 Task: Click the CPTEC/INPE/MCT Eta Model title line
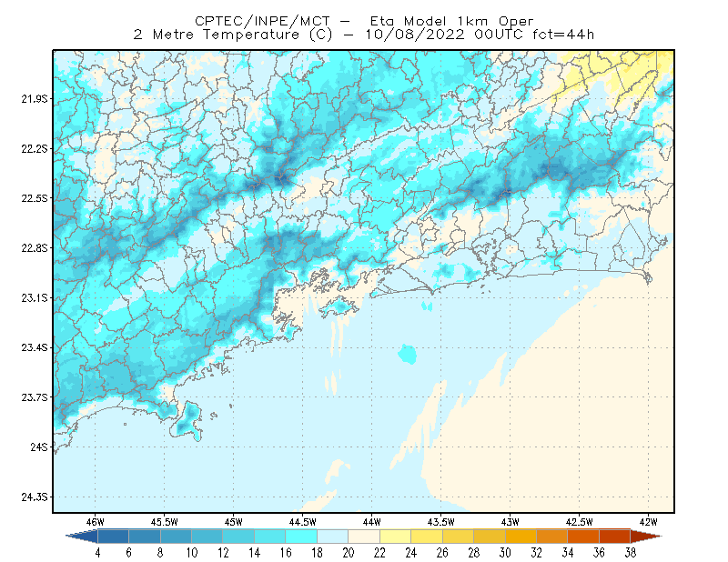[x=364, y=21]
